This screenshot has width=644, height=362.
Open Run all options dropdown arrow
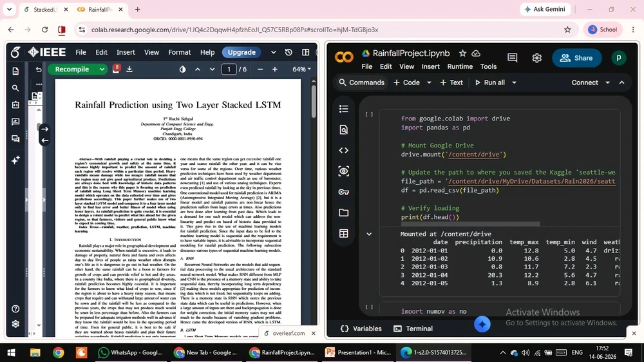514,82
